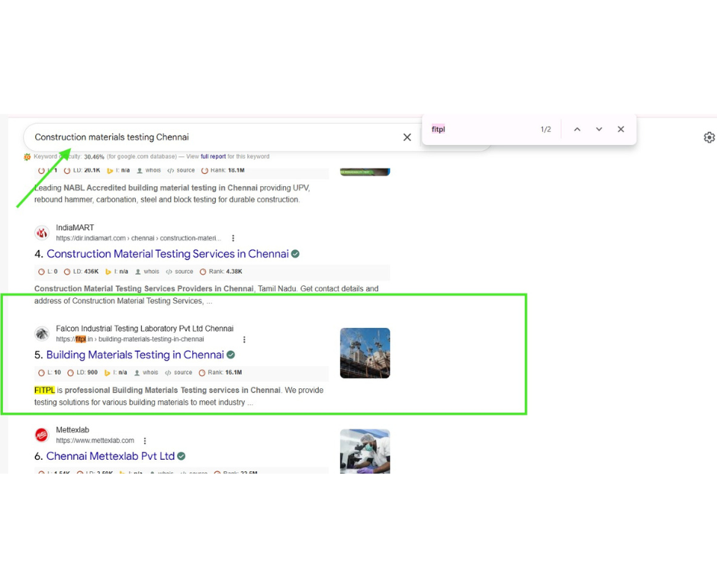Click 'source' in the Falcon result metrics bar
This screenshot has width=717, height=588.
click(x=178, y=373)
